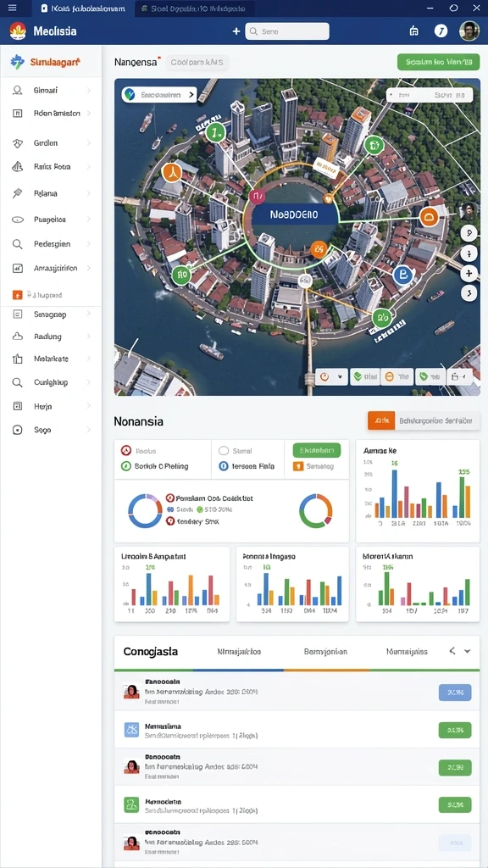Screen dimensions: 488x868
Task: Expand the Hejn chevron
Action: [x=88, y=406]
